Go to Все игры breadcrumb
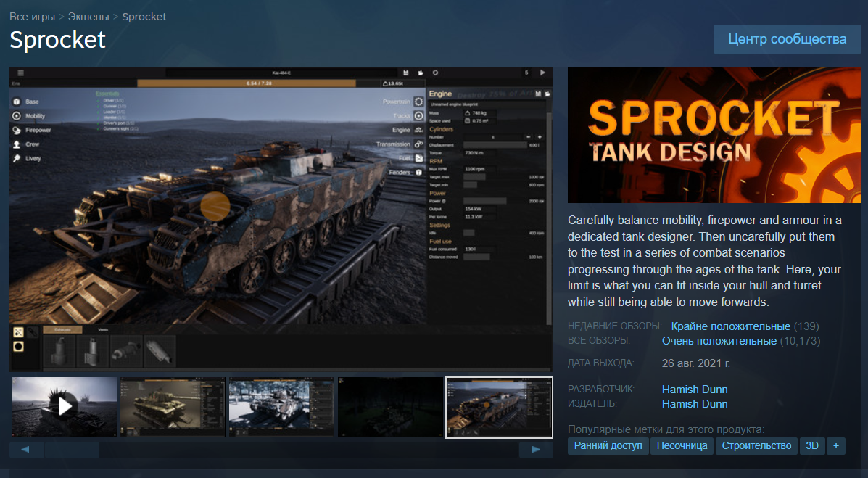The height and width of the screenshot is (478, 868). [32, 17]
